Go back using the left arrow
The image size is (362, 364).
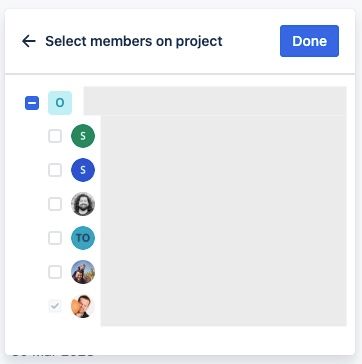(29, 41)
